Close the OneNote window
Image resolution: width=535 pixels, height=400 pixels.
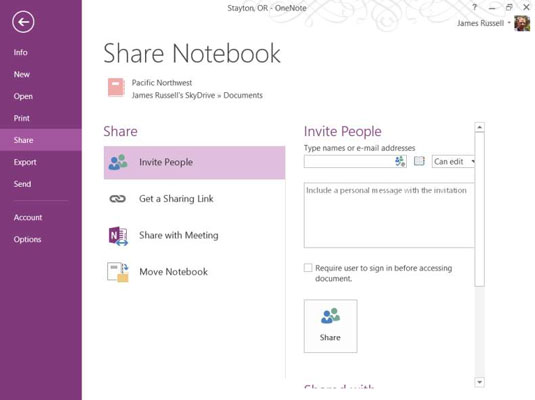pyautogui.click(x=526, y=7)
